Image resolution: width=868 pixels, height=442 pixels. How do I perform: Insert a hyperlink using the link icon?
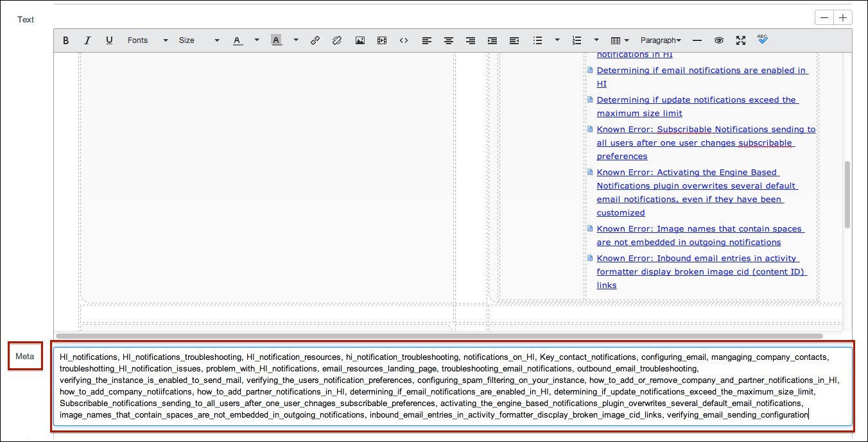pyautogui.click(x=315, y=40)
